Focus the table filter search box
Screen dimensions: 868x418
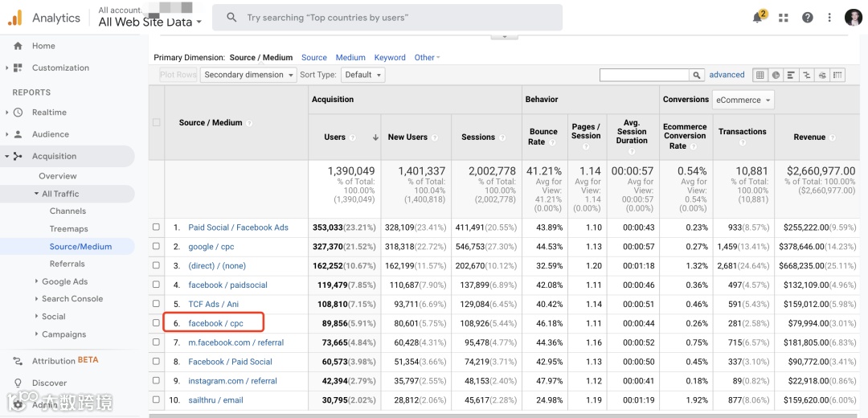[645, 75]
